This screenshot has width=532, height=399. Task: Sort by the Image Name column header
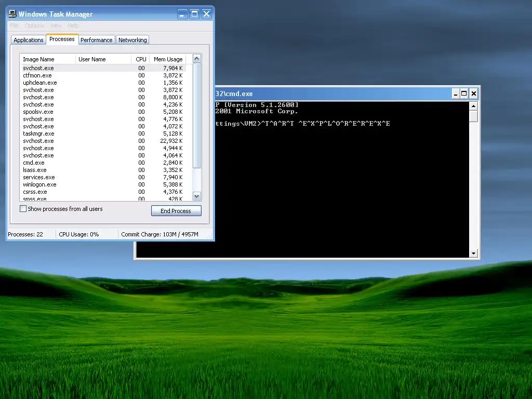[48, 59]
